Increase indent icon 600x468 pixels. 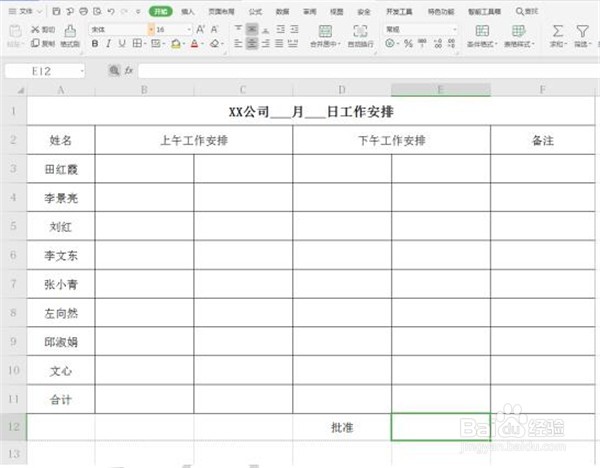(x=294, y=29)
